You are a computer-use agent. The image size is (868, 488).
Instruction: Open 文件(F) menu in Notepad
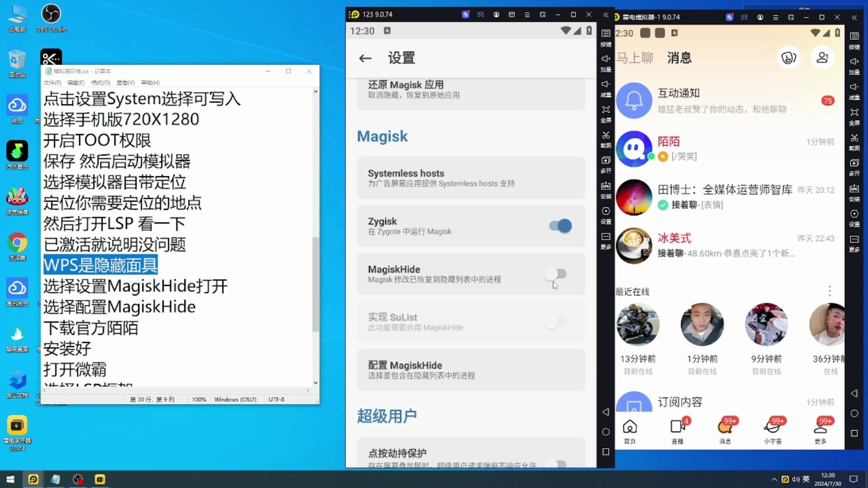52,83
